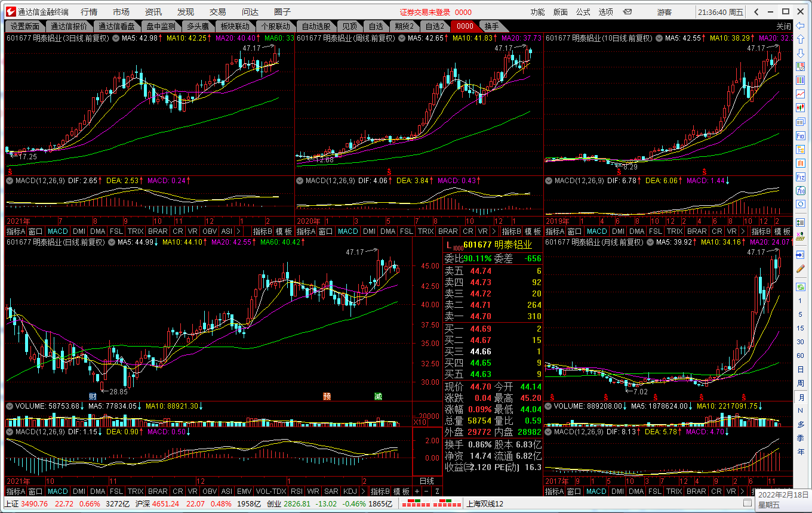Open the f(x) formula icon

tap(801, 190)
